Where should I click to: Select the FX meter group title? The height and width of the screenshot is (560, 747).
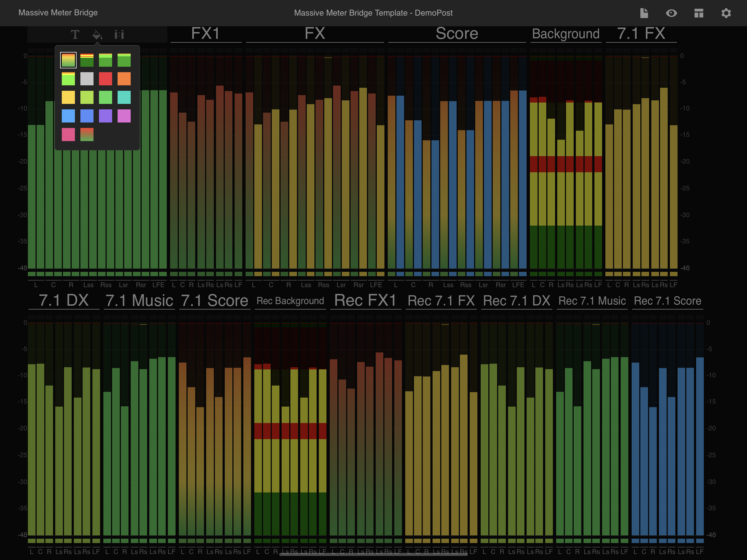point(315,33)
